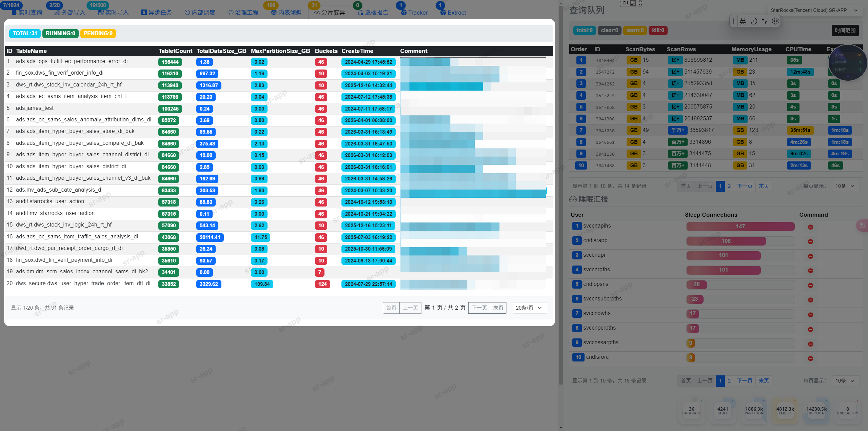Click the 巡检报告 tab icon
The height and width of the screenshot is (431, 868).
coord(360,13)
